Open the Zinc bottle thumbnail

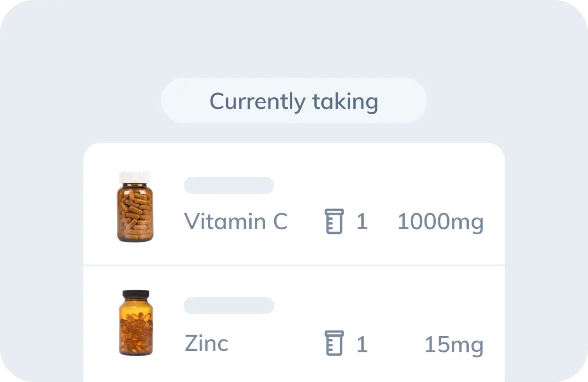pyautogui.click(x=135, y=323)
